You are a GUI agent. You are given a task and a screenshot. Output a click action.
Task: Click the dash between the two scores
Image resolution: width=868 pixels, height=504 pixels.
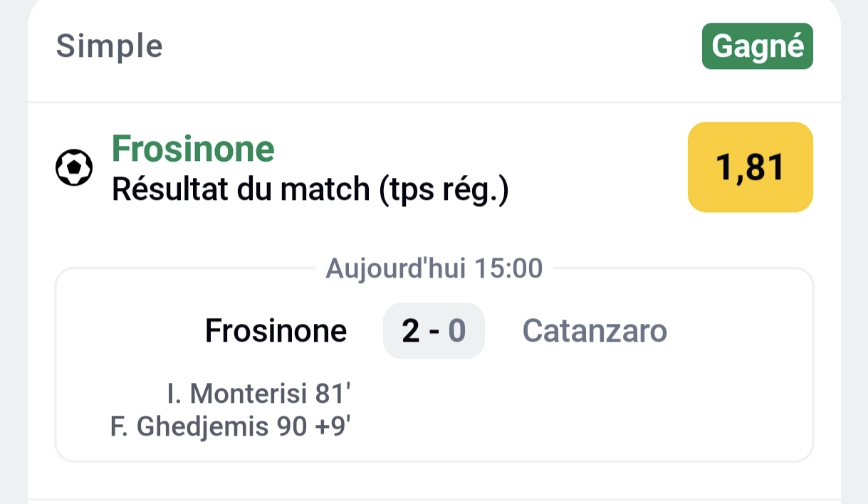434,332
